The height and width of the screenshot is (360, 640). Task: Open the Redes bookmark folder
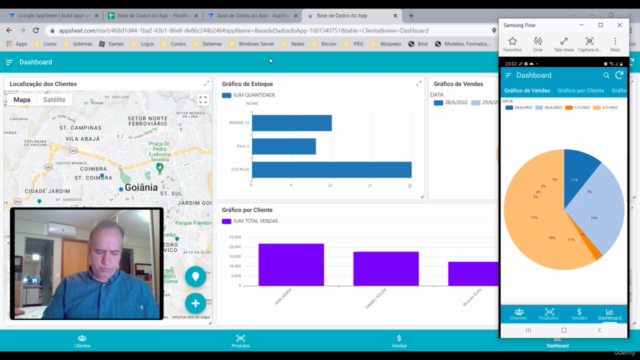coord(293,44)
